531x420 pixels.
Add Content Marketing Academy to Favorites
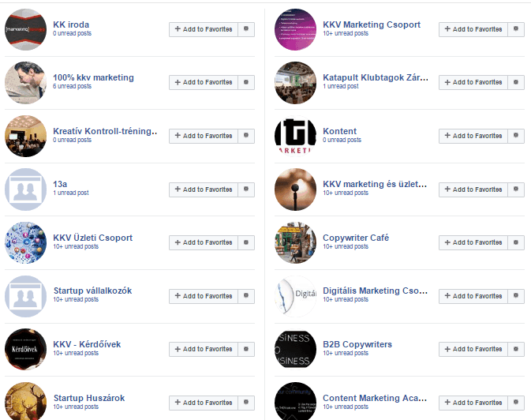tap(473, 403)
